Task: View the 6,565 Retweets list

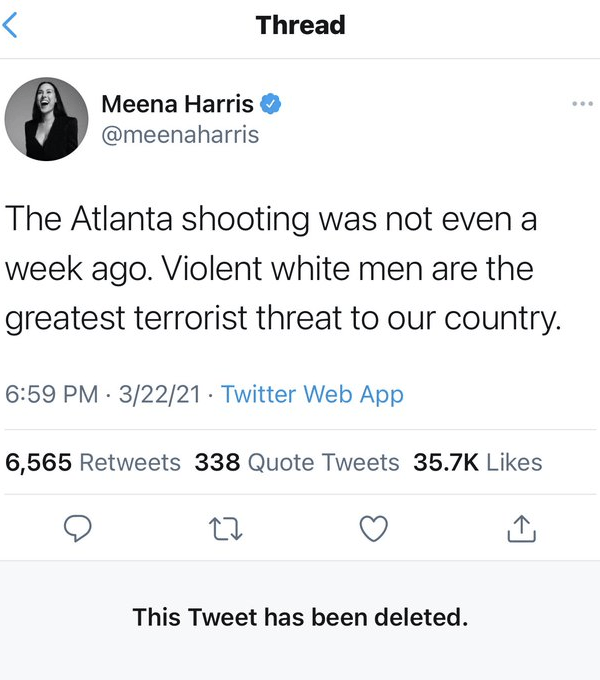Action: [x=93, y=462]
